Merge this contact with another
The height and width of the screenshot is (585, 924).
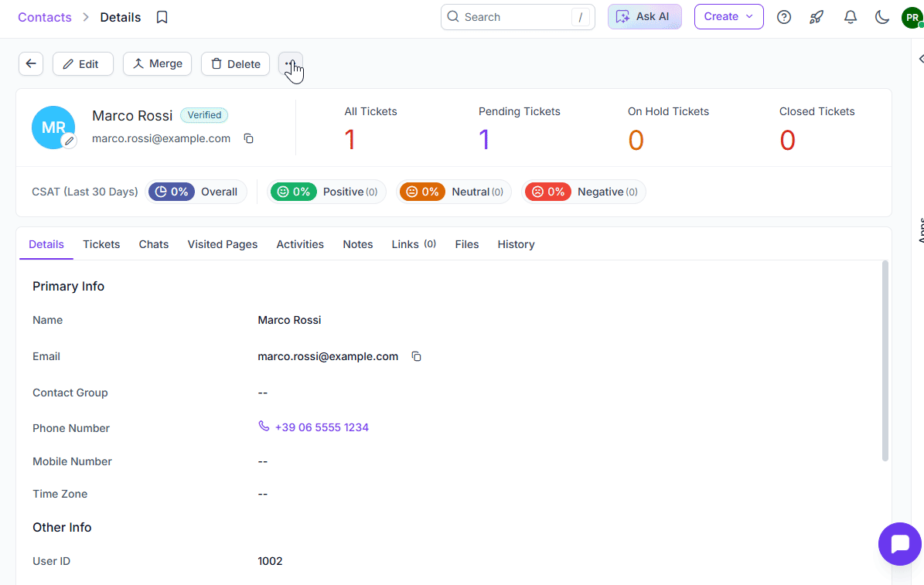[157, 63]
